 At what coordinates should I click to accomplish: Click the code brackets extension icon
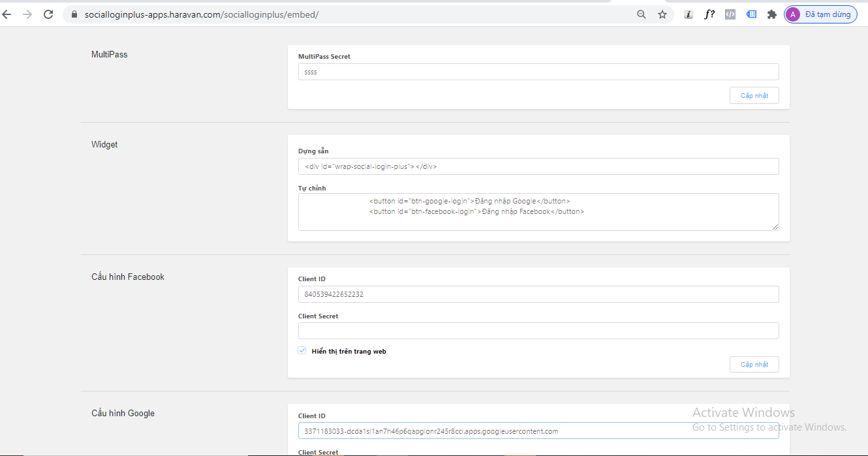point(730,14)
